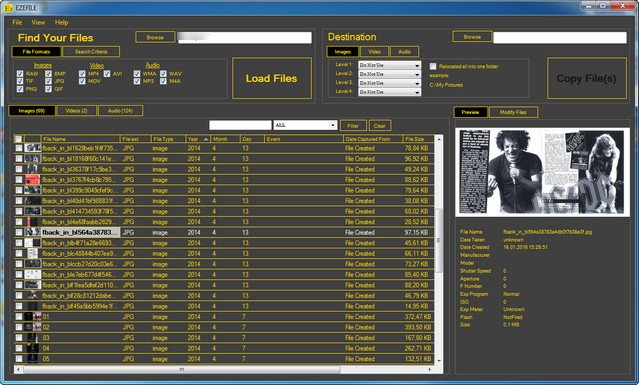Browse for Destination folder

(x=472, y=37)
